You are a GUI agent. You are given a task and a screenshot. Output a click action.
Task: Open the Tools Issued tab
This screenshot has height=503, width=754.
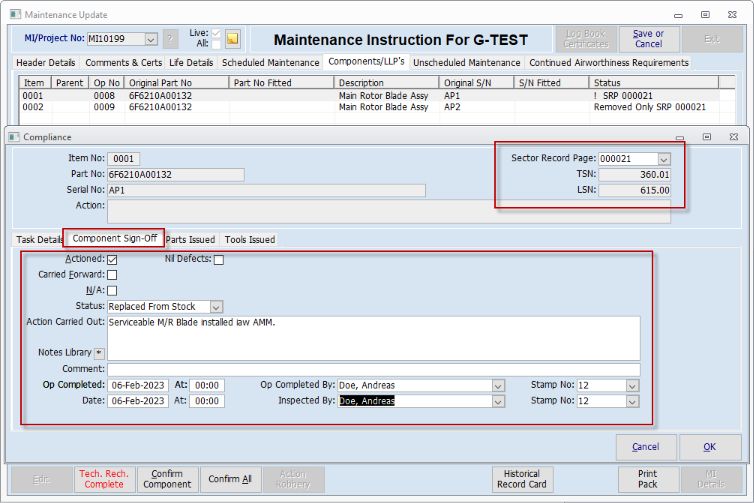pyautogui.click(x=250, y=239)
